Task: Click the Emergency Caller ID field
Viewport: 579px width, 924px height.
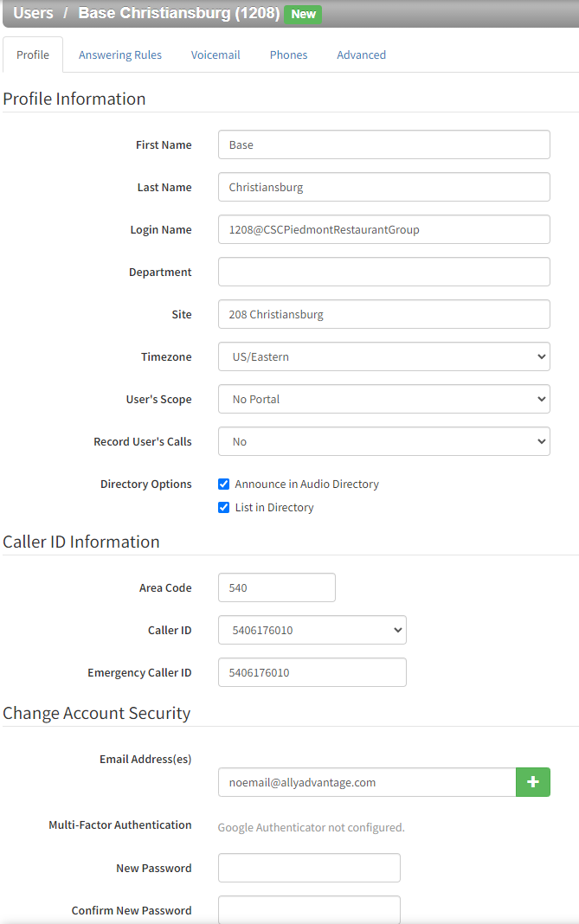Action: point(312,672)
